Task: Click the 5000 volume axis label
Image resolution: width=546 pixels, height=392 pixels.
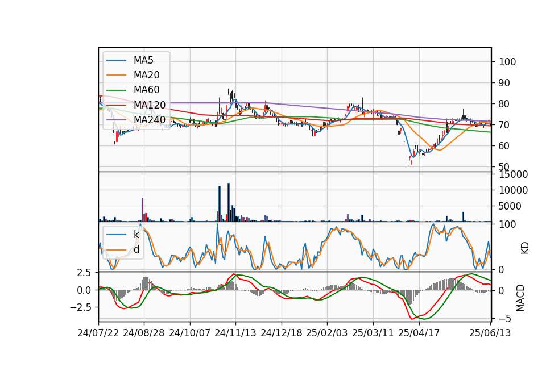Action: 510,206
